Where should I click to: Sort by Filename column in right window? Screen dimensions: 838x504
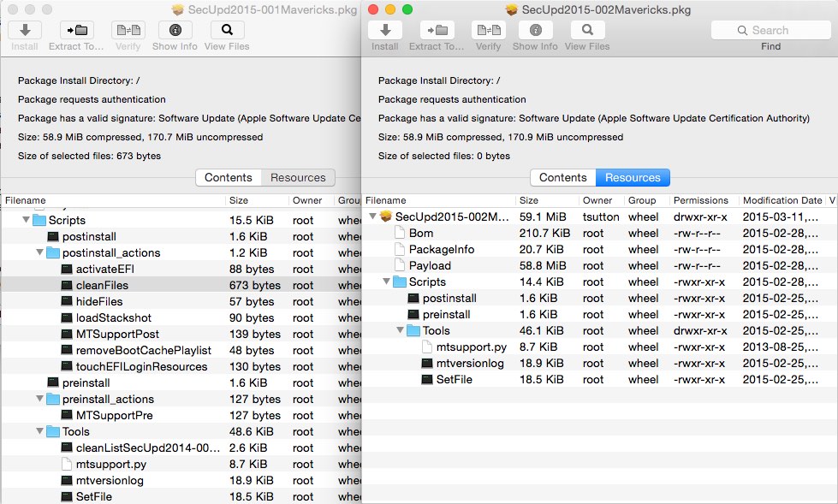[x=439, y=200]
